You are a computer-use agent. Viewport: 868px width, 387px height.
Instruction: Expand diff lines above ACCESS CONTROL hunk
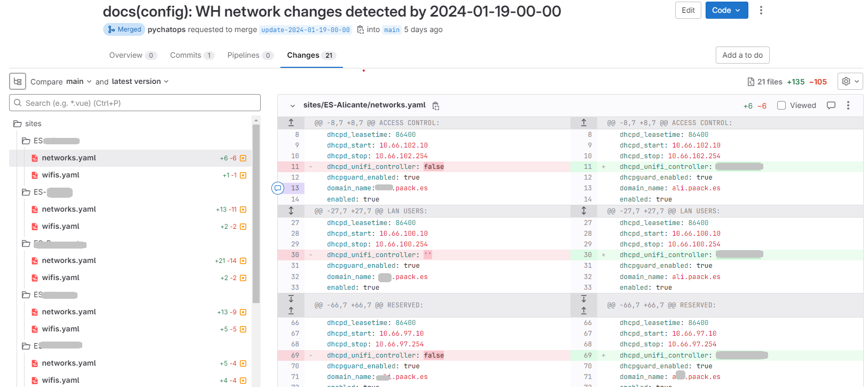[x=291, y=122]
